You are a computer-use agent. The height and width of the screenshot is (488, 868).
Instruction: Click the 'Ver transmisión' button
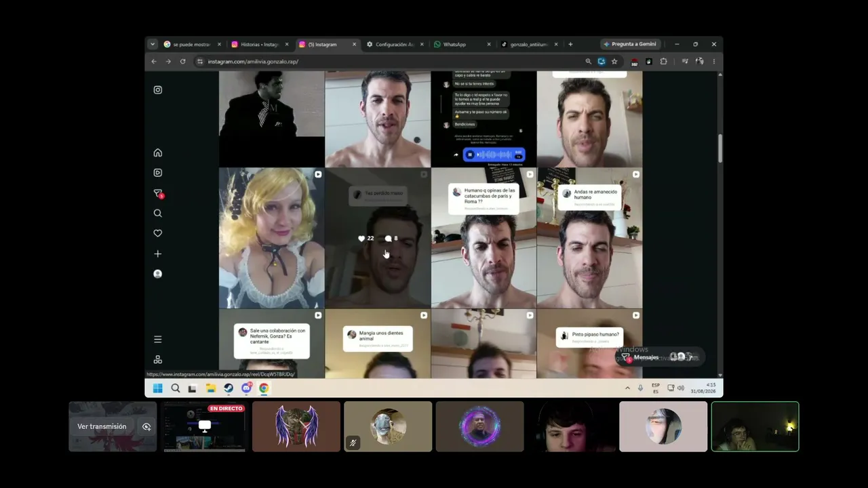(x=102, y=427)
